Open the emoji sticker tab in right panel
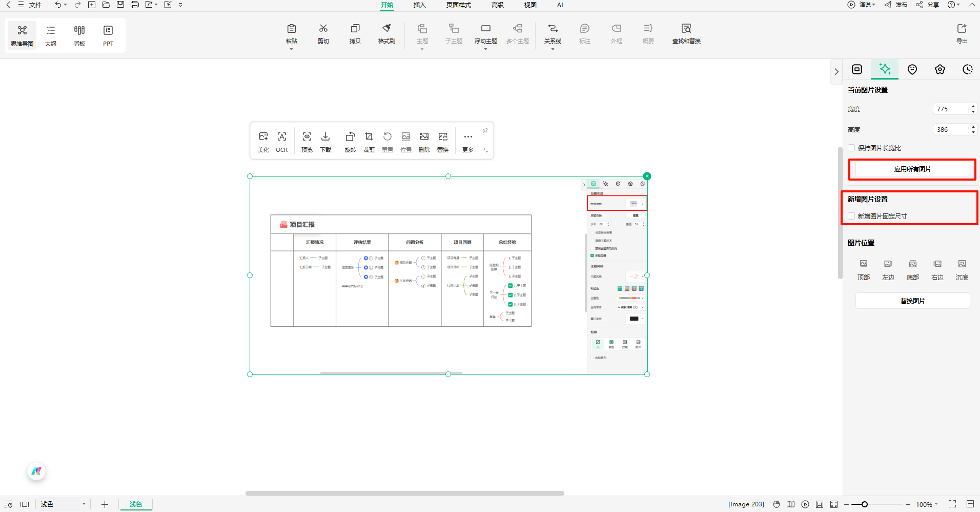 (912, 69)
